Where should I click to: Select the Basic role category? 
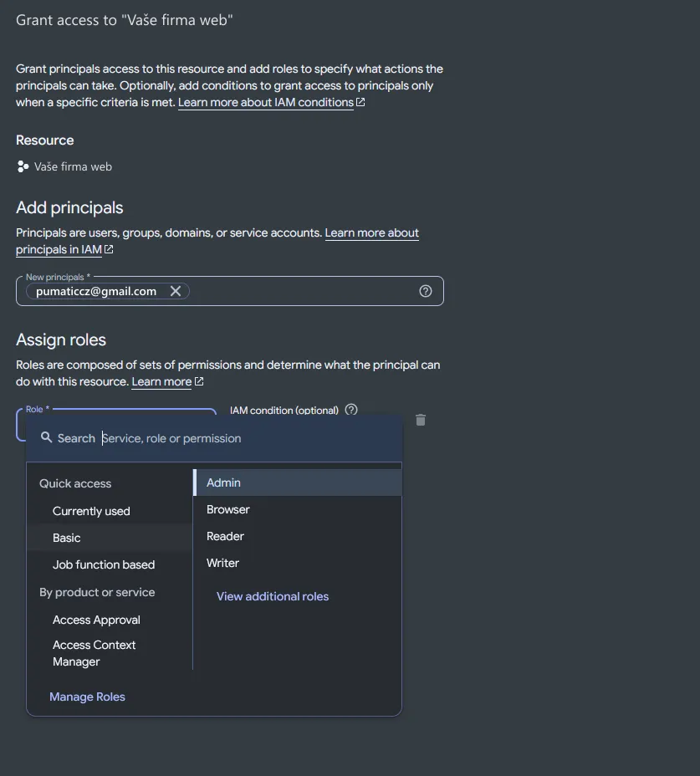(110, 538)
